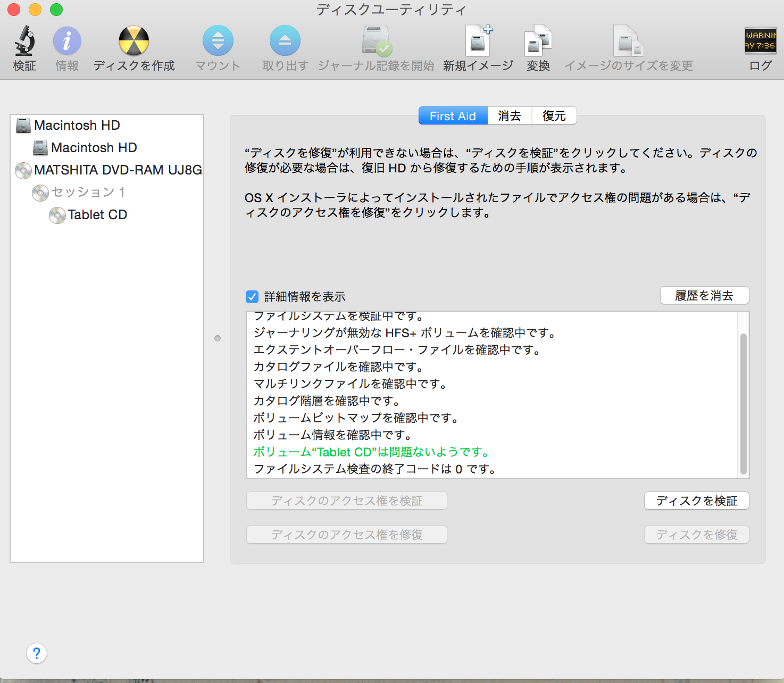Click the 検証 microscope icon in toolbar
The height and width of the screenshot is (683, 784).
coord(24,41)
